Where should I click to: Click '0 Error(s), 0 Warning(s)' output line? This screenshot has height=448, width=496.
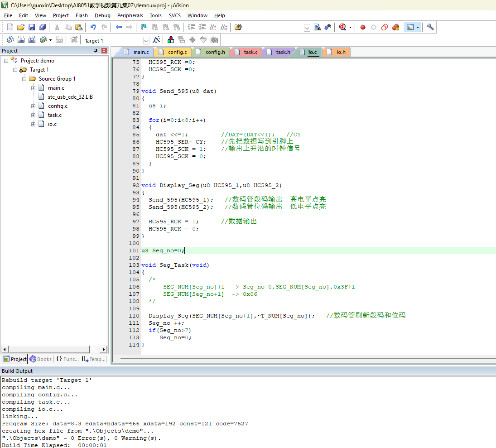(82, 438)
